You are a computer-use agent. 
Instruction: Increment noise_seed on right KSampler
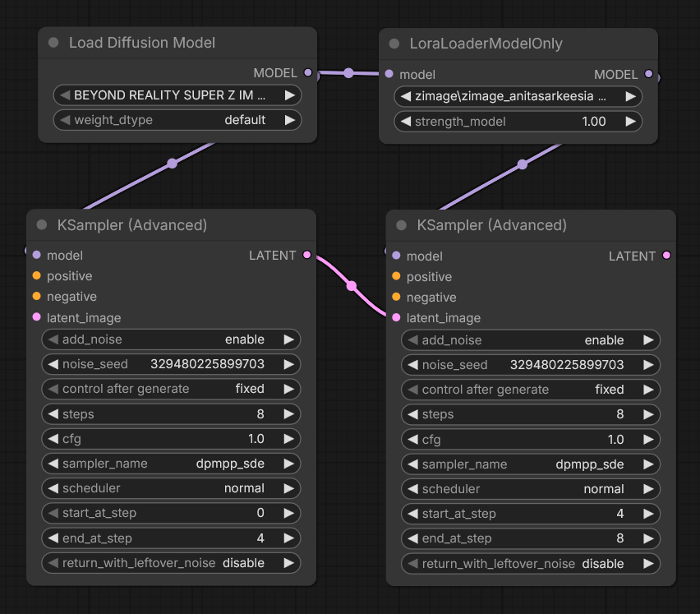pyautogui.click(x=648, y=365)
